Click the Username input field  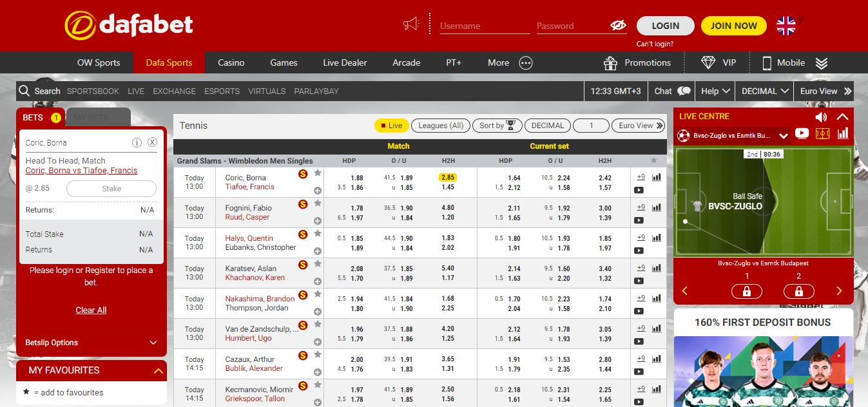[484, 26]
